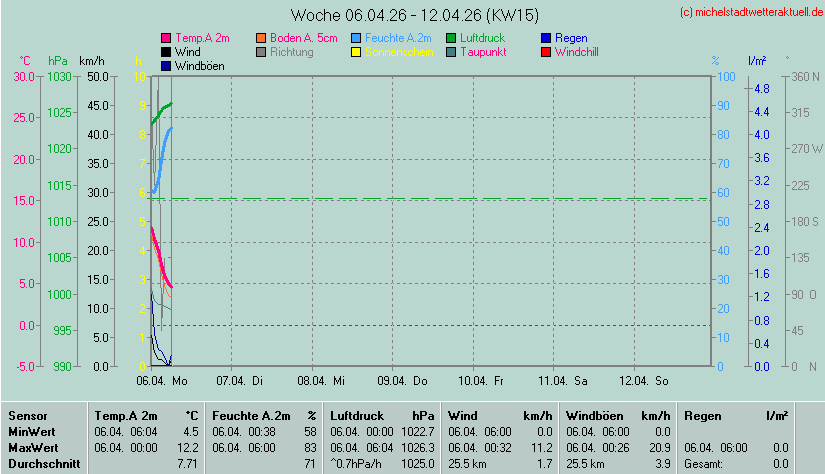The image size is (825, 474).
Task: Click the black Wind legend swatch
Action: pos(166,51)
